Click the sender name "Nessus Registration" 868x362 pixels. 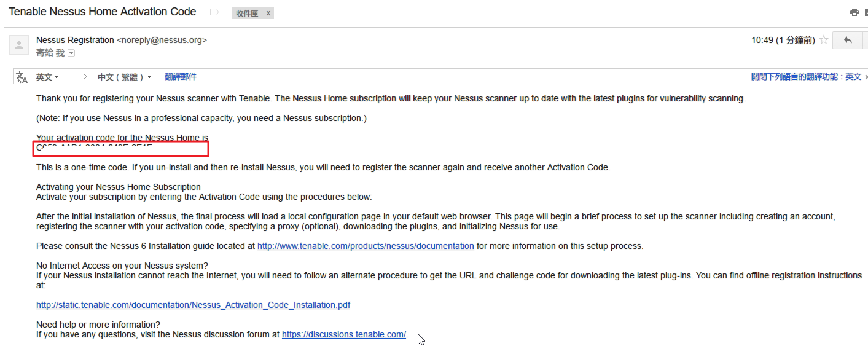point(75,40)
